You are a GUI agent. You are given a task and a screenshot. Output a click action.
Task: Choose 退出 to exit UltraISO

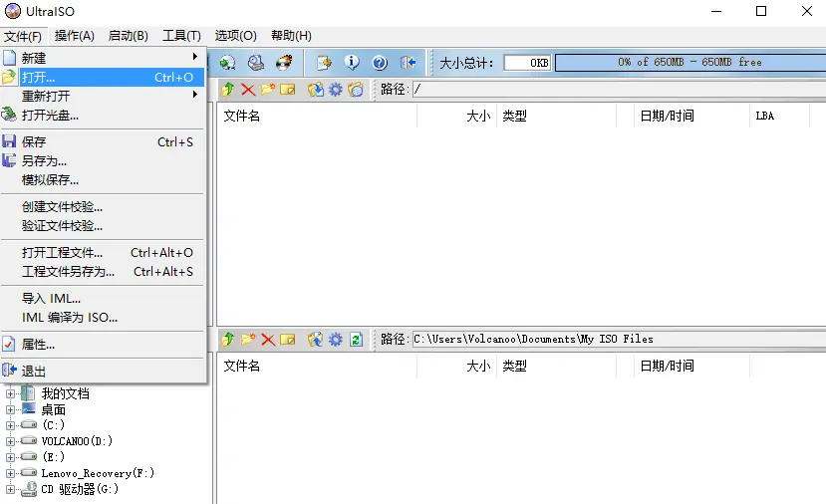click(103, 371)
